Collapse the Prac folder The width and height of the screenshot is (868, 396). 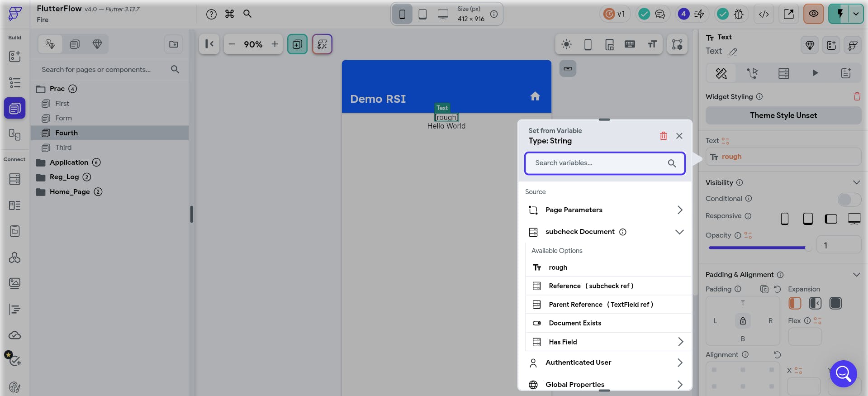click(x=41, y=89)
